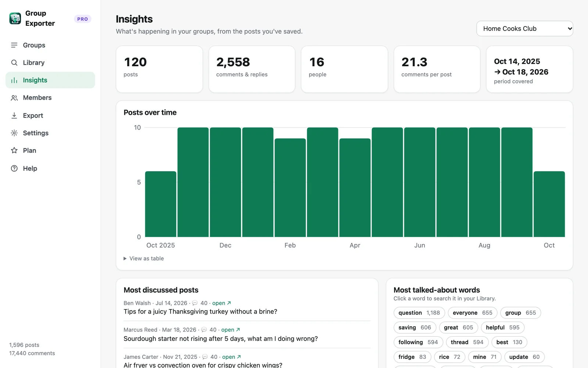The height and width of the screenshot is (368, 588).
Task: Search Library for the word "question"
Action: point(419,313)
